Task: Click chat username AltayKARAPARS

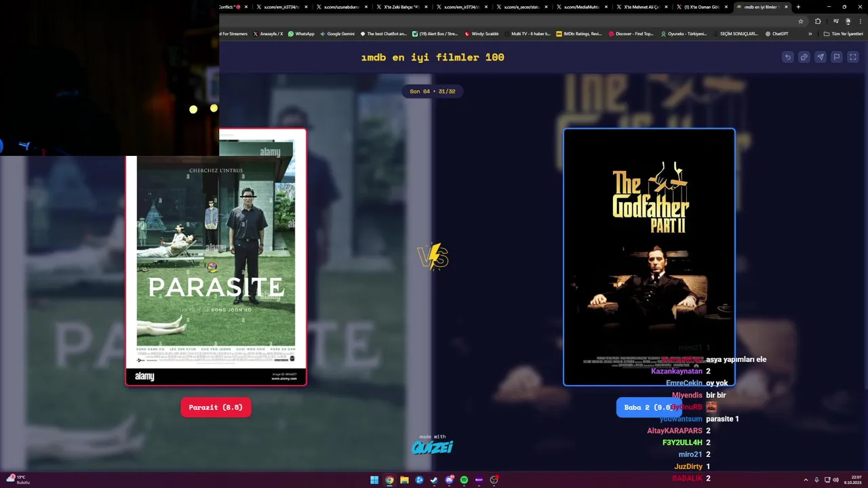Action: click(x=675, y=431)
